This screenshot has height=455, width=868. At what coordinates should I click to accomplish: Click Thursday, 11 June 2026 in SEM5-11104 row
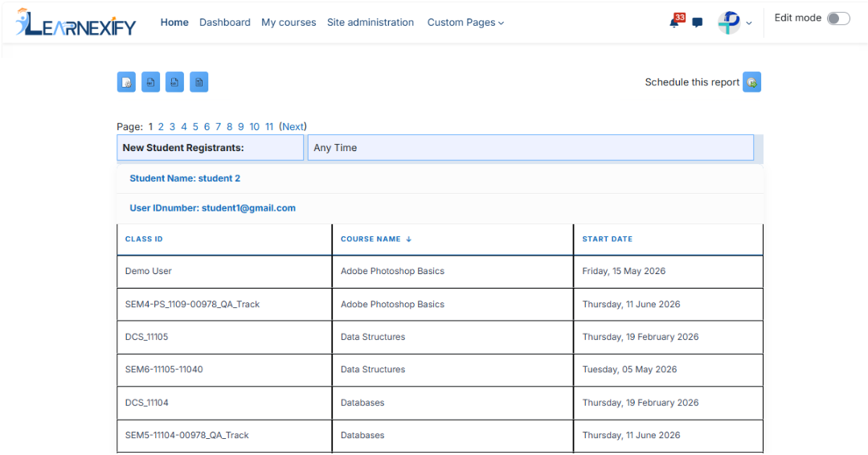[631, 436]
